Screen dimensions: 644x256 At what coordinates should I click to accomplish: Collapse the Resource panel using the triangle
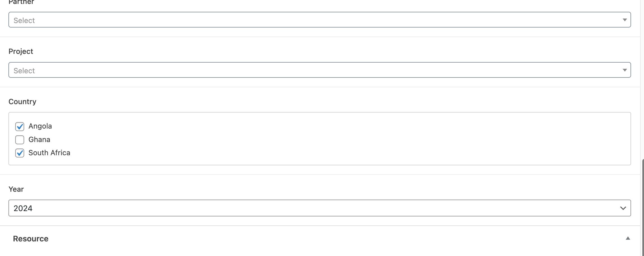628,238
